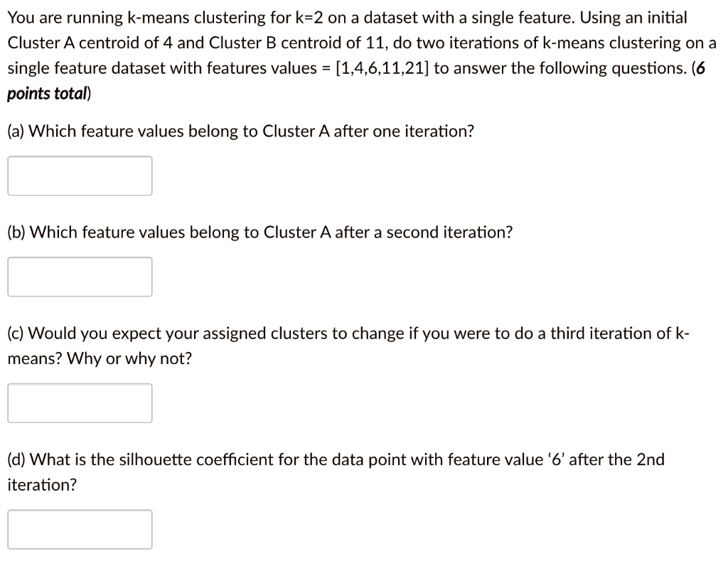The image size is (728, 561).
Task: Click the question (d) silhouette coefficient text
Action: [x=336, y=472]
